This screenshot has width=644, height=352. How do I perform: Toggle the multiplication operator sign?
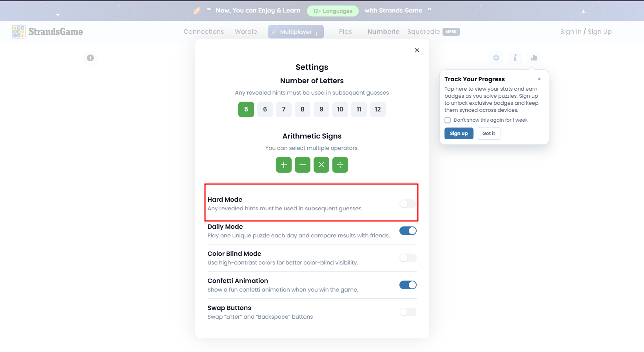point(321,165)
